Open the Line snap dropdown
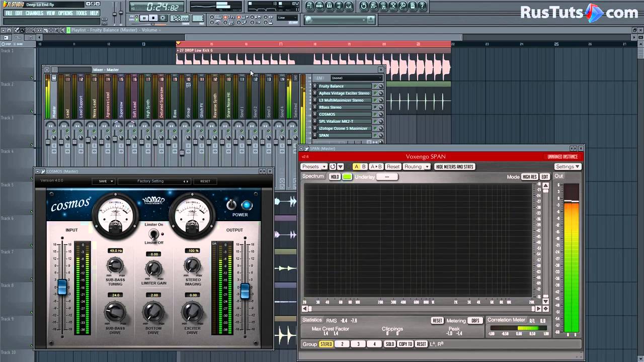 click(288, 18)
